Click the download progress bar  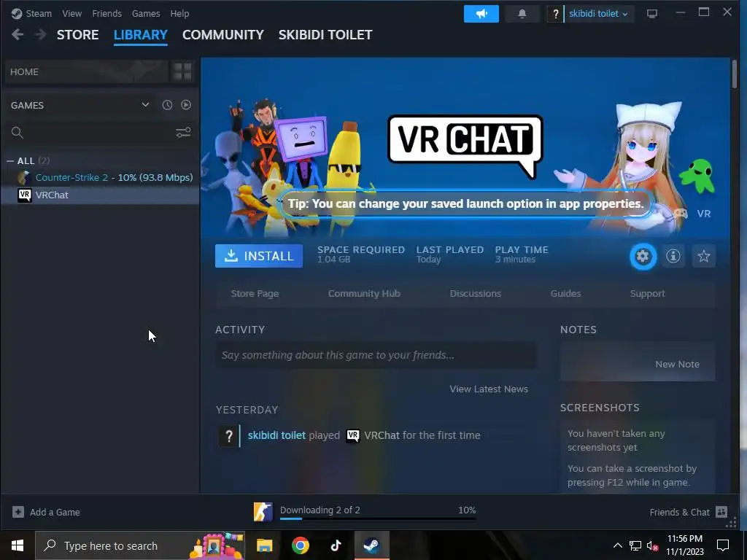tap(378, 518)
